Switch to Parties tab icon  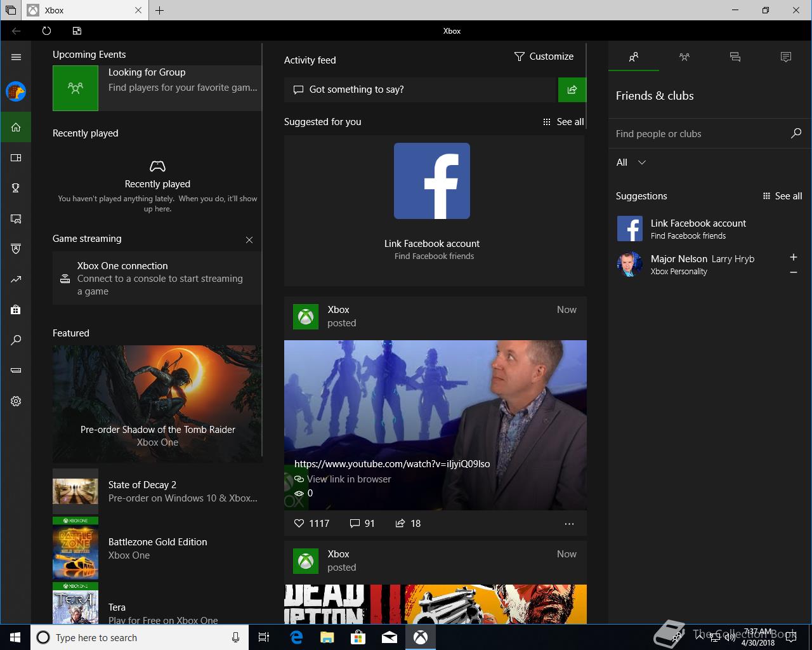(684, 57)
